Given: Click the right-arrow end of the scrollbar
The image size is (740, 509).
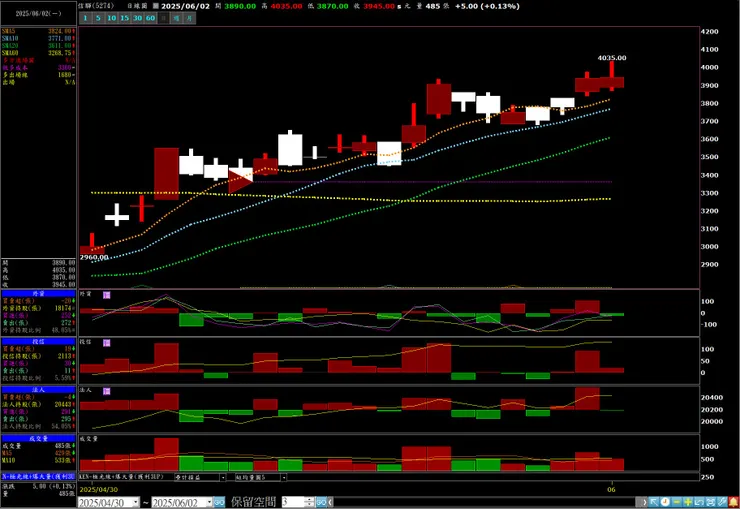Looking at the screenshot, I should click(x=645, y=502).
